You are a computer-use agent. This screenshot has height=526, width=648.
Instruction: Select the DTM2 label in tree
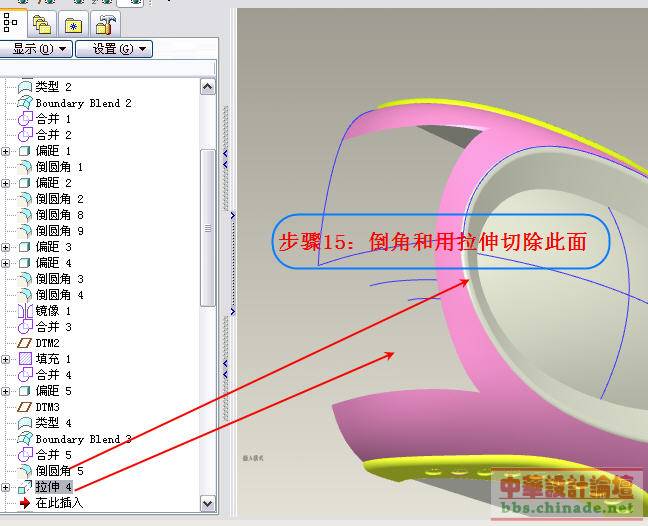tap(48, 343)
